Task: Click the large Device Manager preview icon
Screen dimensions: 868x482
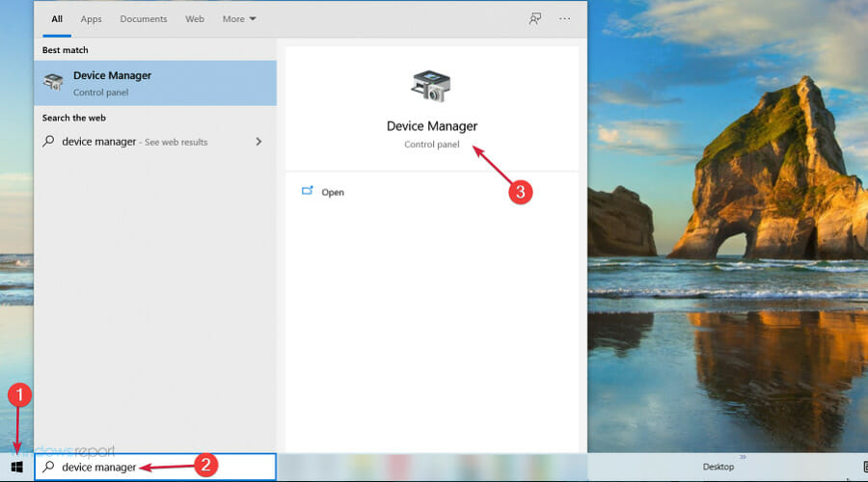Action: tap(431, 86)
